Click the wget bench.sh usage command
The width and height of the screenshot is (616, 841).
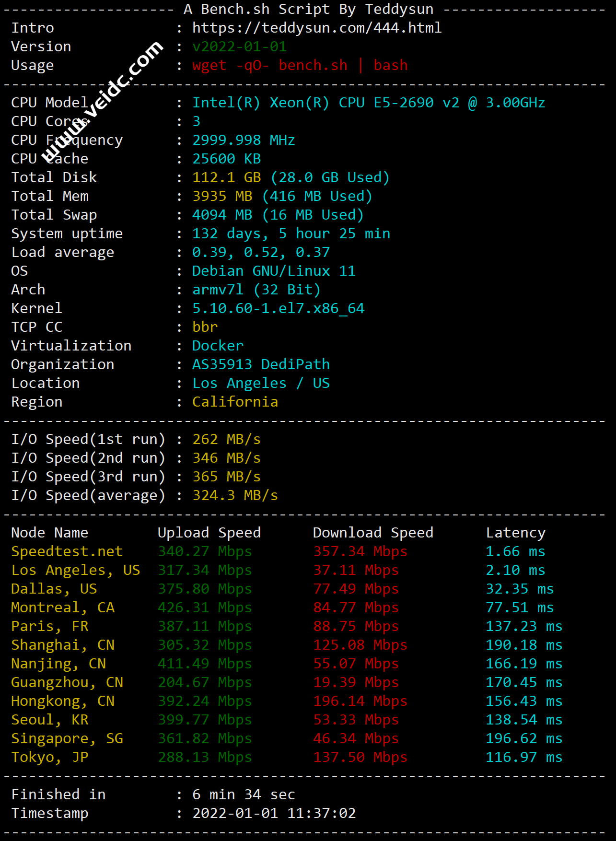[x=300, y=65]
